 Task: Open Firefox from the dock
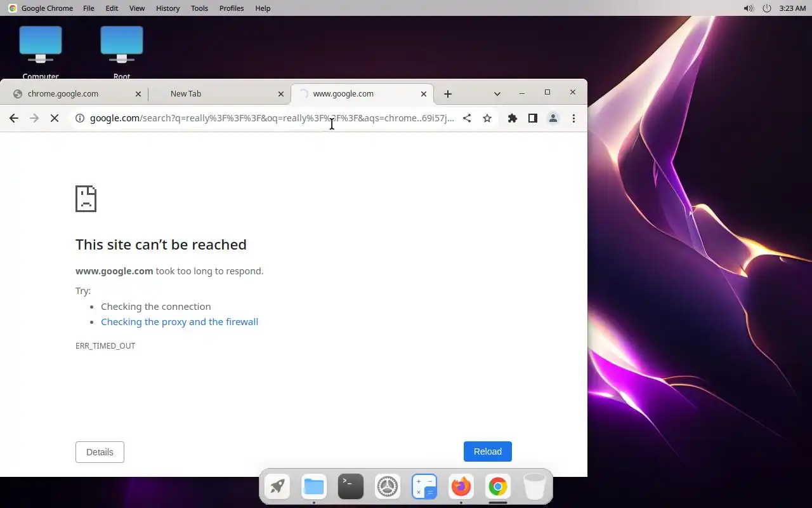point(461,487)
